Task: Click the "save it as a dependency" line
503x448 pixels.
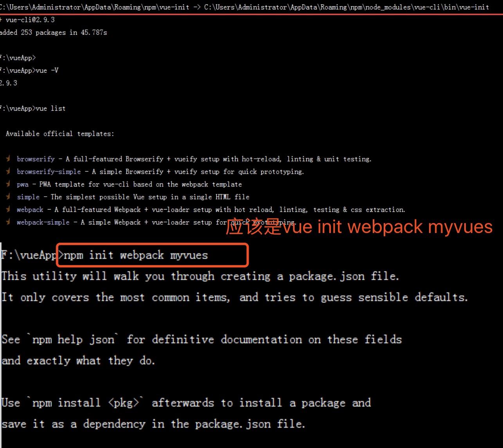Action: [x=153, y=424]
